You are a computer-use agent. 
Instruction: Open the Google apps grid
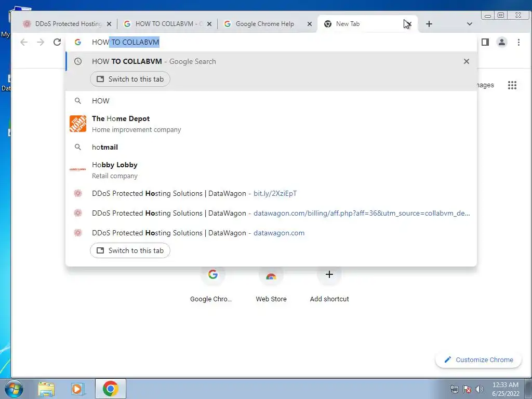click(512, 85)
